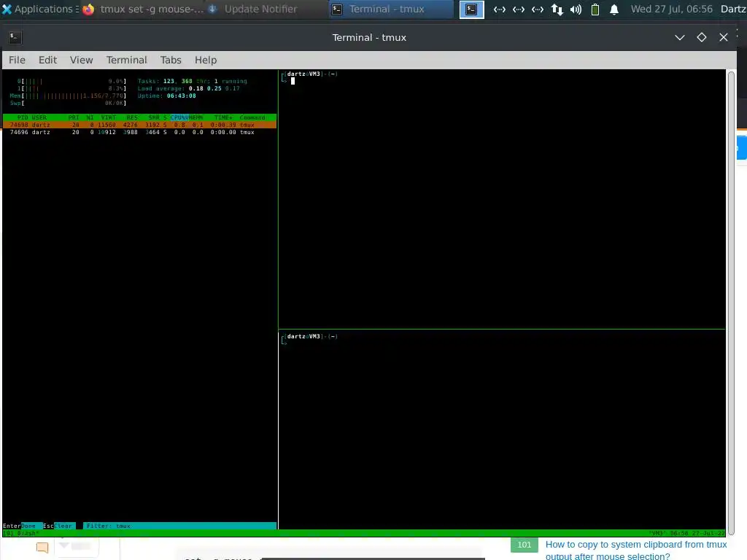Click the CPU 1 usage meter bar
This screenshot has height=560, width=747.
click(x=72, y=88)
